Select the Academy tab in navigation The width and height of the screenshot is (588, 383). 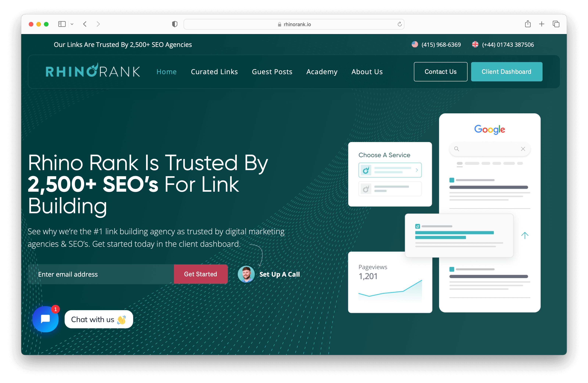coord(322,72)
